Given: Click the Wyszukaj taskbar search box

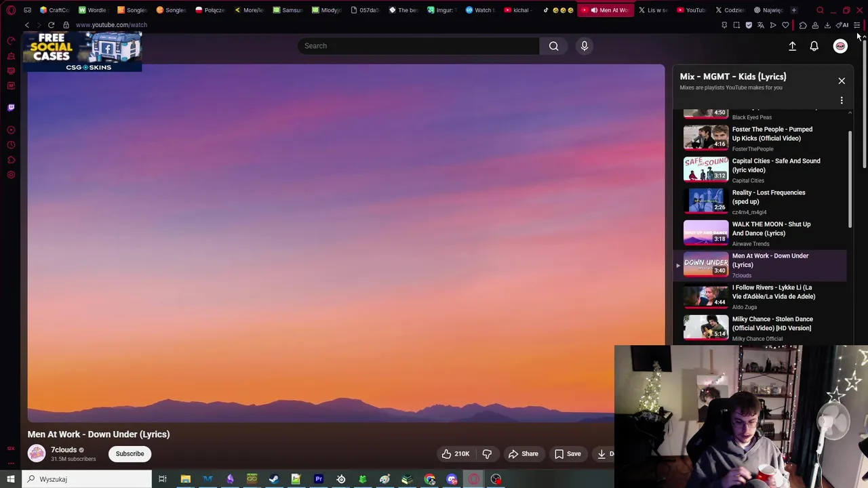Looking at the screenshot, I should 87,479.
